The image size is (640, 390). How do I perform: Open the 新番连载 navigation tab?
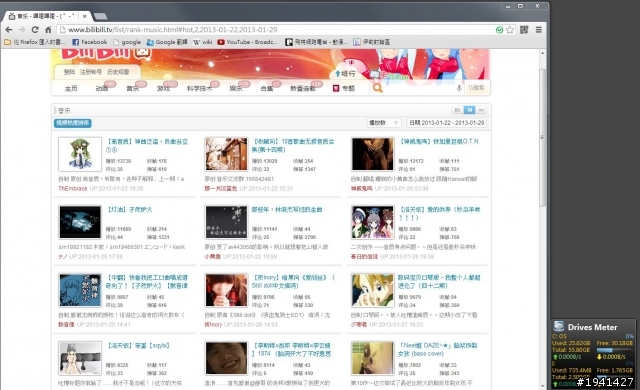pos(303,88)
